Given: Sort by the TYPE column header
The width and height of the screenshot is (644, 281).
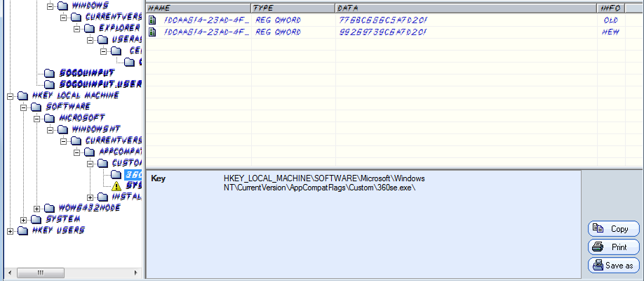Looking at the screenshot, I should pos(293,8).
